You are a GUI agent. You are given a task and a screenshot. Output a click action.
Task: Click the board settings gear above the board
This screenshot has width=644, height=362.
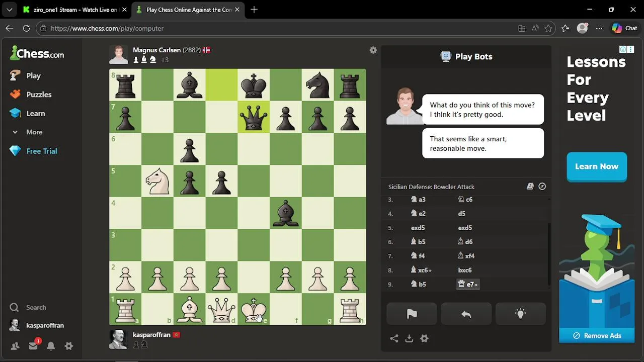click(373, 50)
